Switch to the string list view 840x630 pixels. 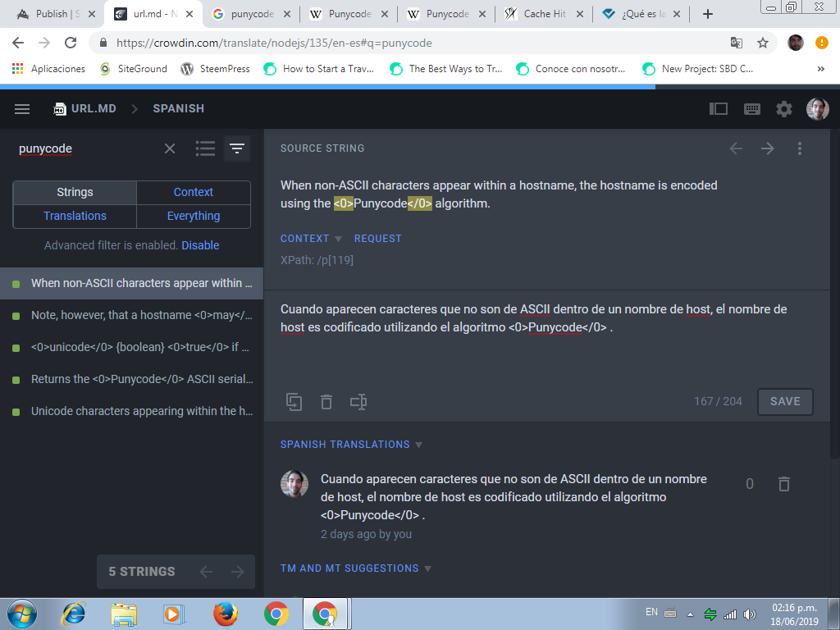click(205, 148)
